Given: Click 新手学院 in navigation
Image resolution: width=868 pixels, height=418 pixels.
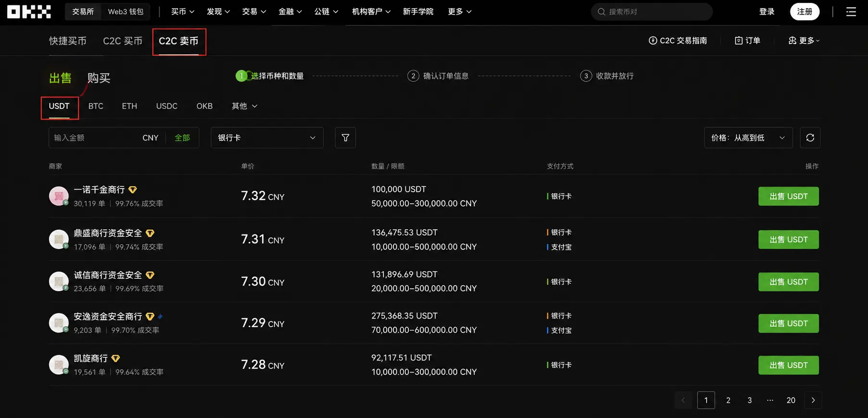Looking at the screenshot, I should click(418, 12).
